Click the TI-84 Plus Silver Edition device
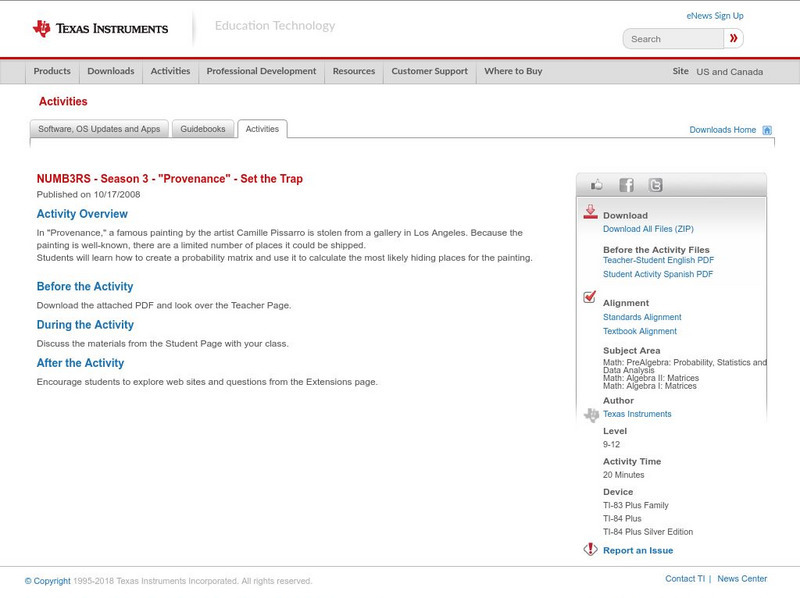 point(648,532)
